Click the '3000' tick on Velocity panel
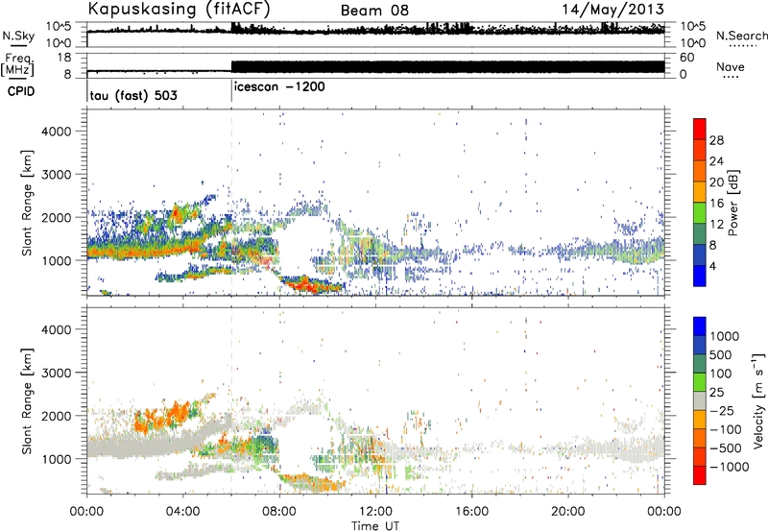This screenshot has width=768, height=532. tap(57, 373)
